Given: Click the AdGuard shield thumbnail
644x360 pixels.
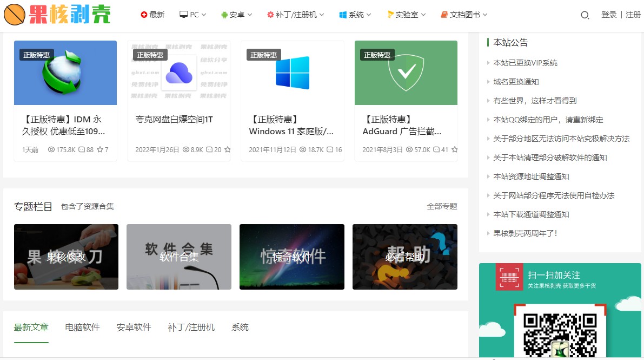Looking at the screenshot, I should 406,73.
